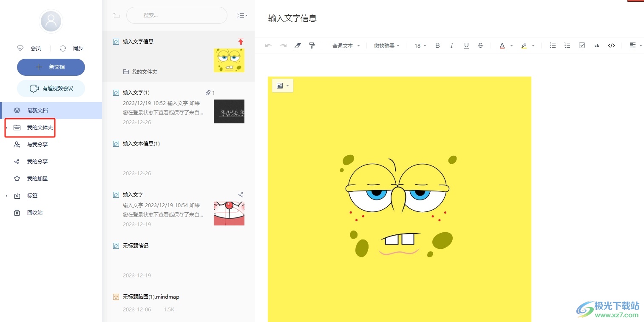Expand the 我的文件夹 tree arrow
Screen dimensions: 644x322
click(x=7, y=128)
